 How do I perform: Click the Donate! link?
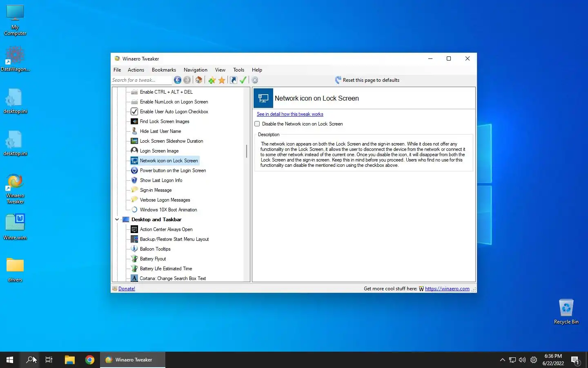click(127, 289)
